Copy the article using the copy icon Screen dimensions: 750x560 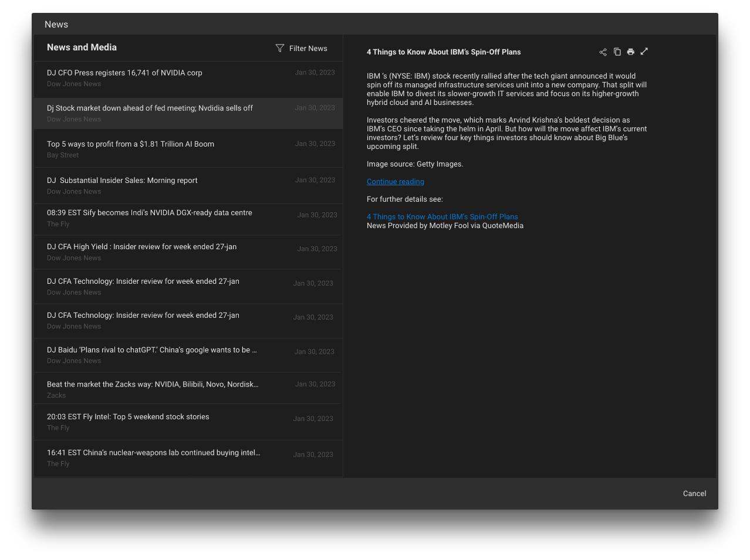click(x=617, y=52)
